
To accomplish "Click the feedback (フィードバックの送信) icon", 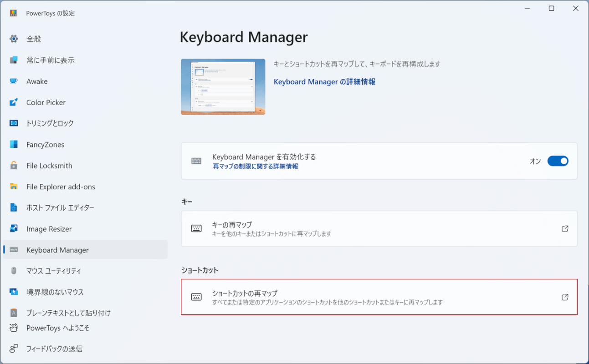I will pyautogui.click(x=14, y=349).
